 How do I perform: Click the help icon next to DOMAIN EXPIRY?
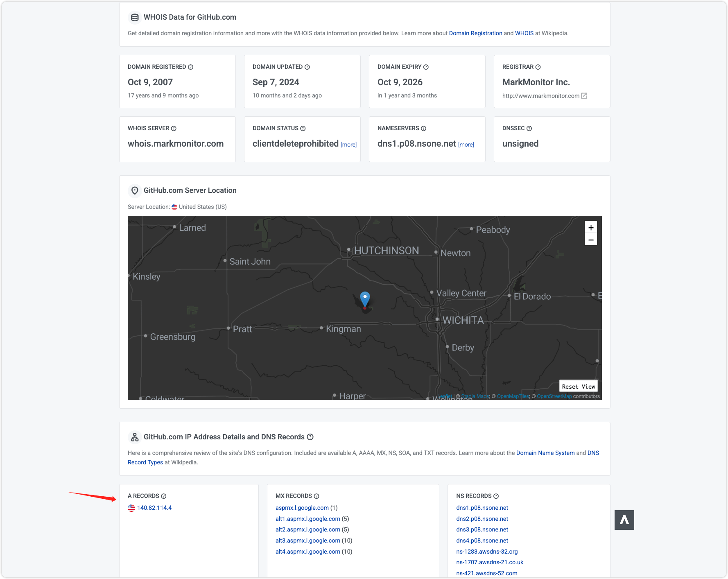[x=426, y=67]
